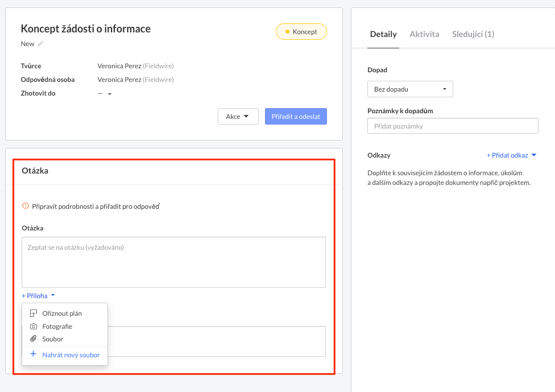Choose Oříznout plán from attachment menu

pyautogui.click(x=62, y=313)
